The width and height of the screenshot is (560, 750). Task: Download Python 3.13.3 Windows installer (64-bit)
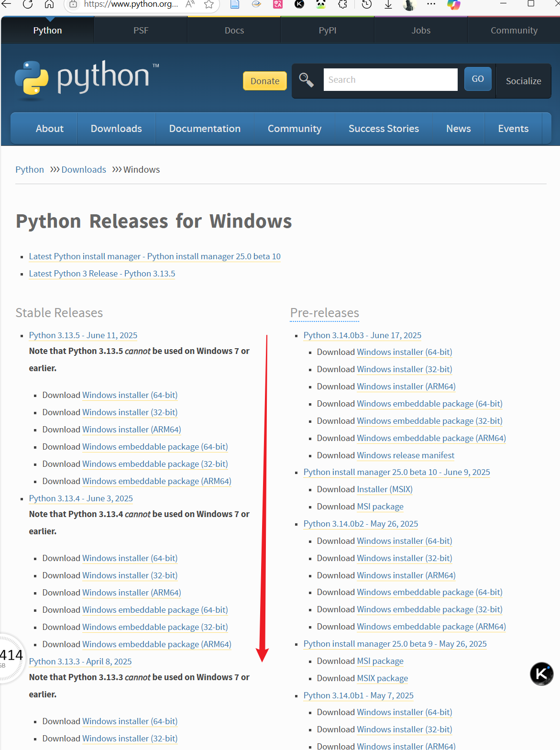130,721
